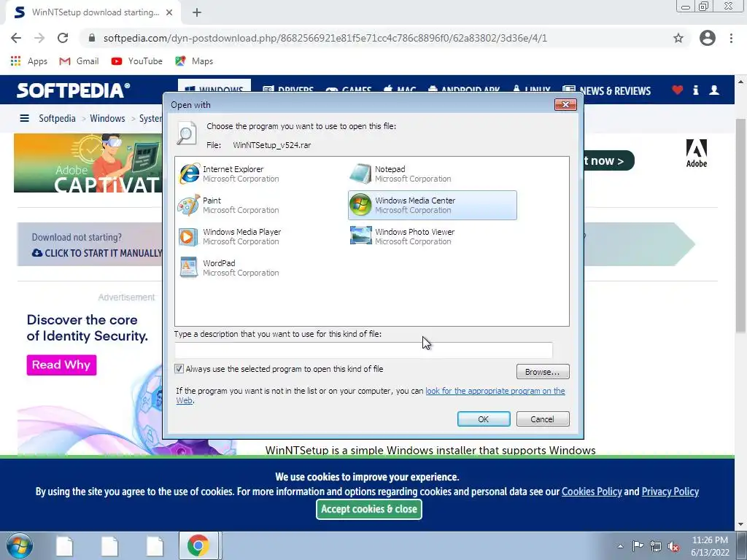
Task: Open the Drivers section menu
Action: click(x=288, y=90)
